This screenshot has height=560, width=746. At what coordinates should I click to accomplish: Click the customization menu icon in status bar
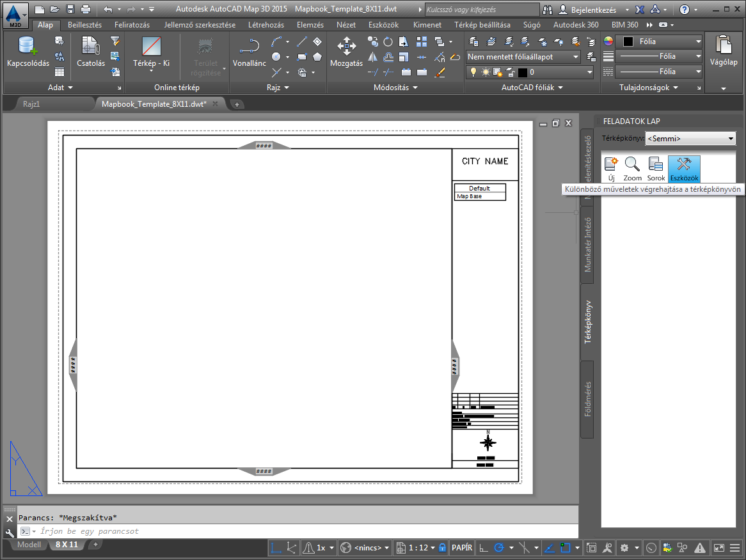point(734,548)
